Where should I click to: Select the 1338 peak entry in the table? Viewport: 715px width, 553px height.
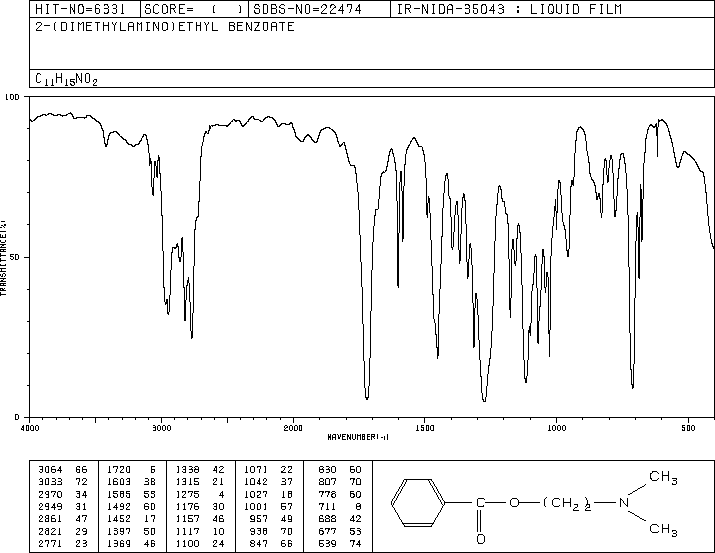200,470
